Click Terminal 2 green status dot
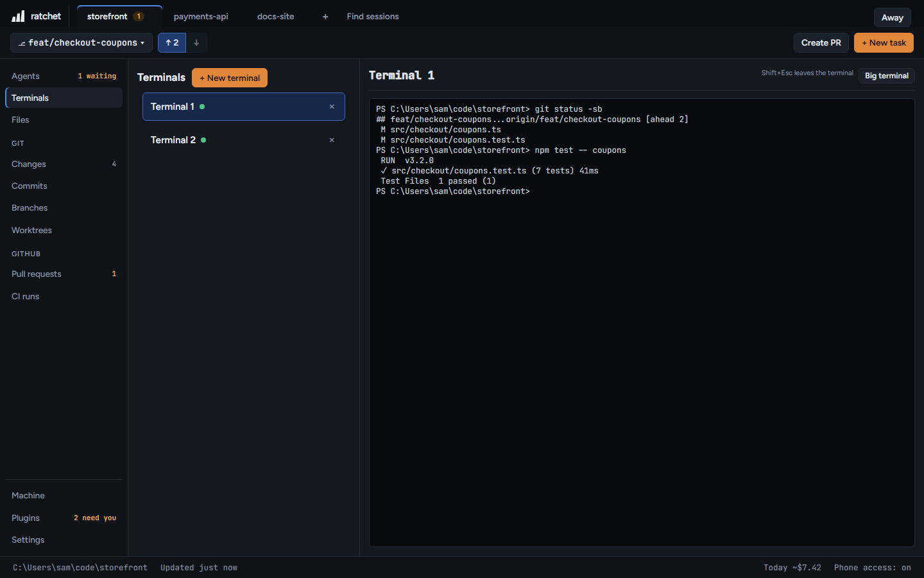This screenshot has height=578, width=924. tap(203, 140)
